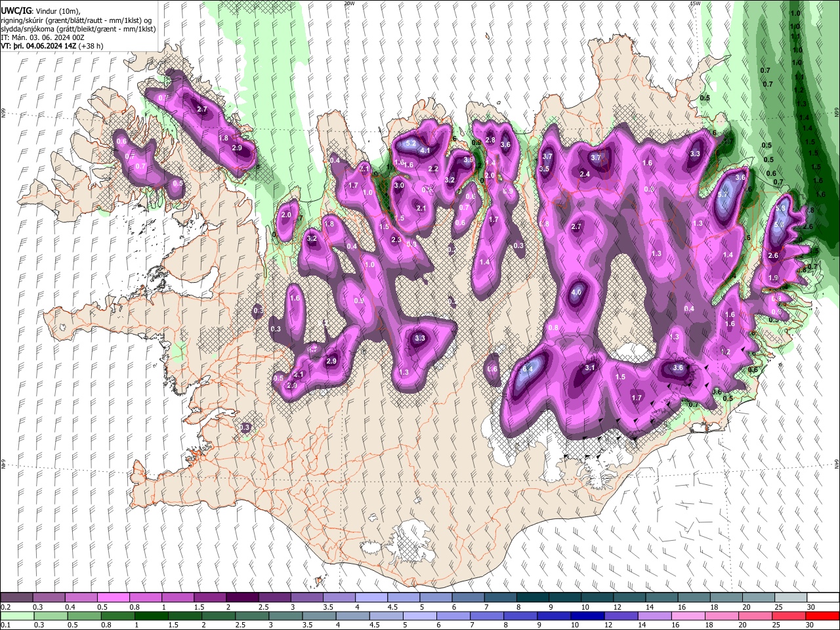The width and height of the screenshot is (840, 630).
Task: Click the 'VT: þri. 04.06.2024 14Z (+38 h)' line
Action: pyautogui.click(x=52, y=46)
